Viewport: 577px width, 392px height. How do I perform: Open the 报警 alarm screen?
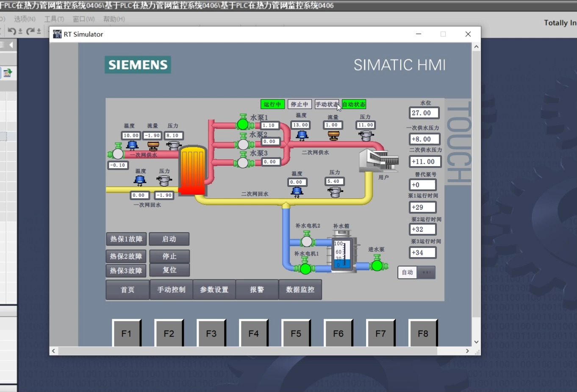tap(257, 290)
